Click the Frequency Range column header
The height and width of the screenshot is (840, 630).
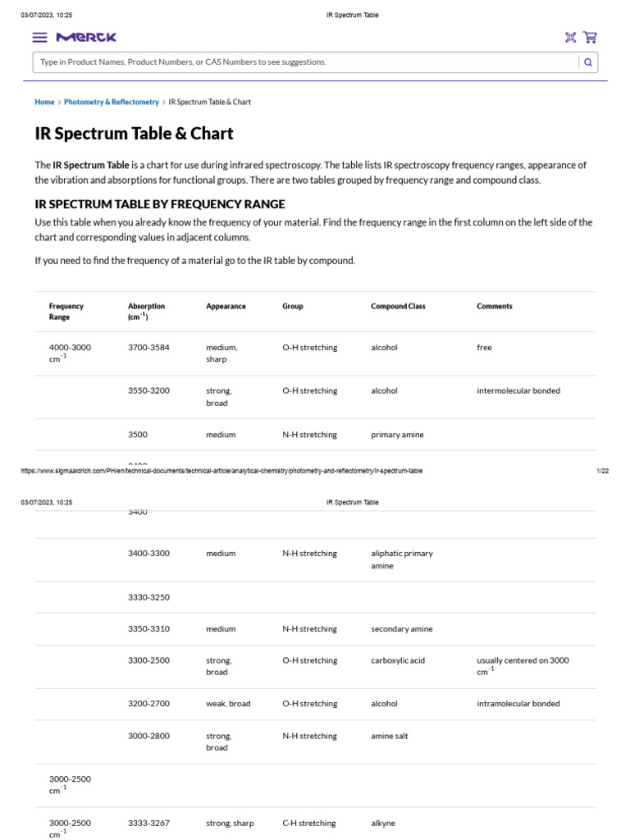(x=66, y=311)
